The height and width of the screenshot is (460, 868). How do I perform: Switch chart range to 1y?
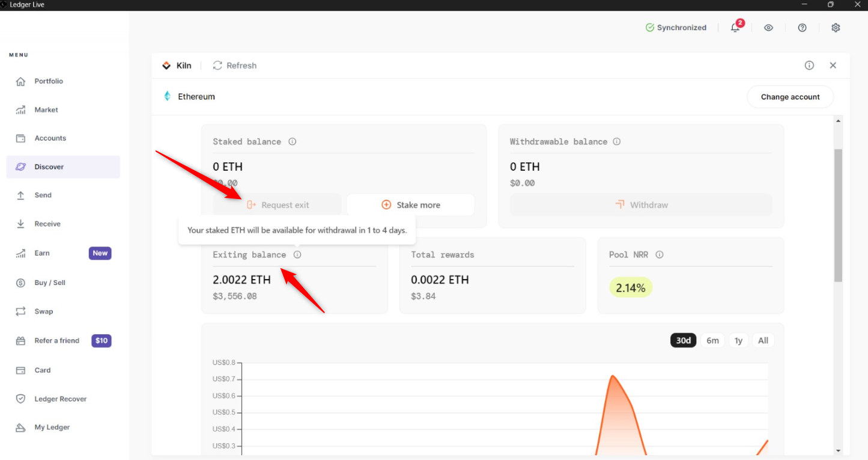pos(739,340)
